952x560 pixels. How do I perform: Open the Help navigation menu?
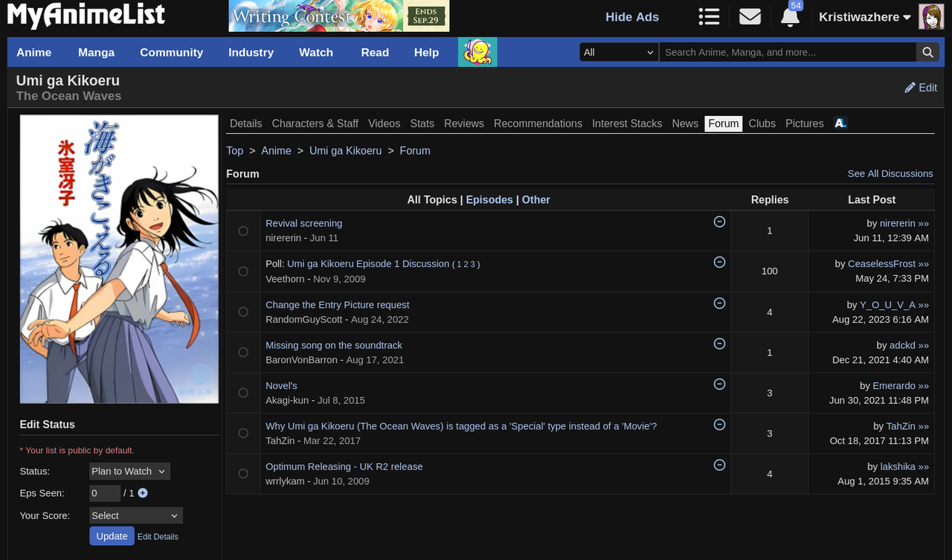click(427, 52)
